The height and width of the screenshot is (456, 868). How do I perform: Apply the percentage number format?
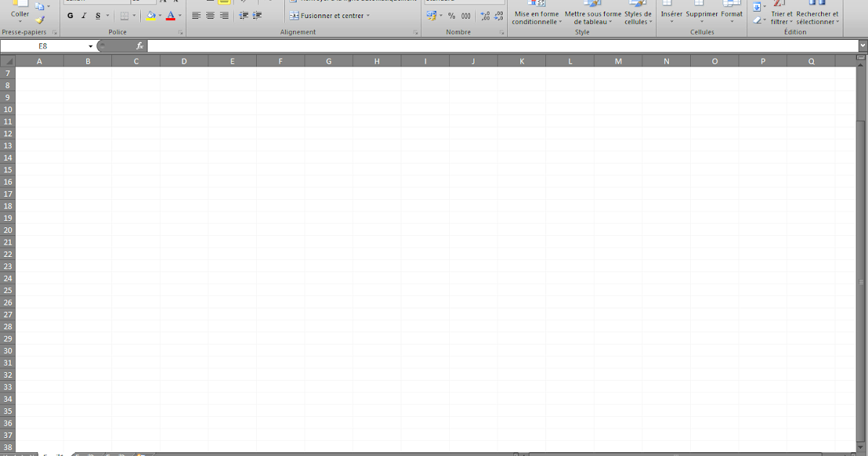click(450, 15)
